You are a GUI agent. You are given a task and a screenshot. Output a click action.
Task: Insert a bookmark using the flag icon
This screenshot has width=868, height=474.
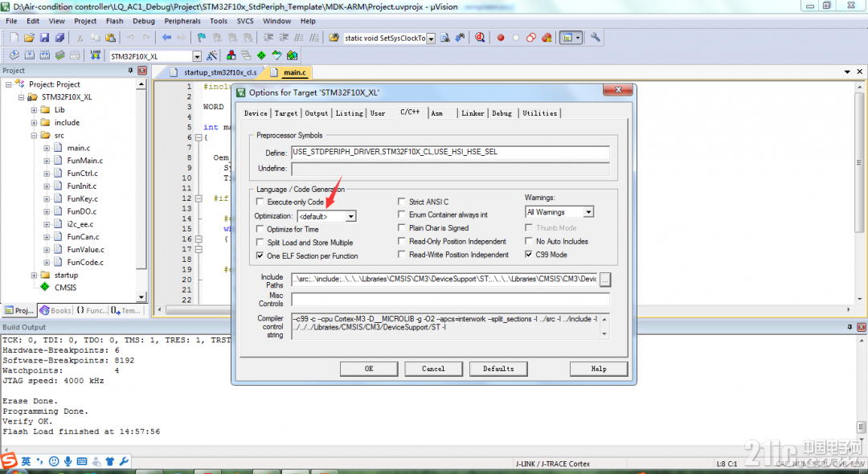point(202,38)
